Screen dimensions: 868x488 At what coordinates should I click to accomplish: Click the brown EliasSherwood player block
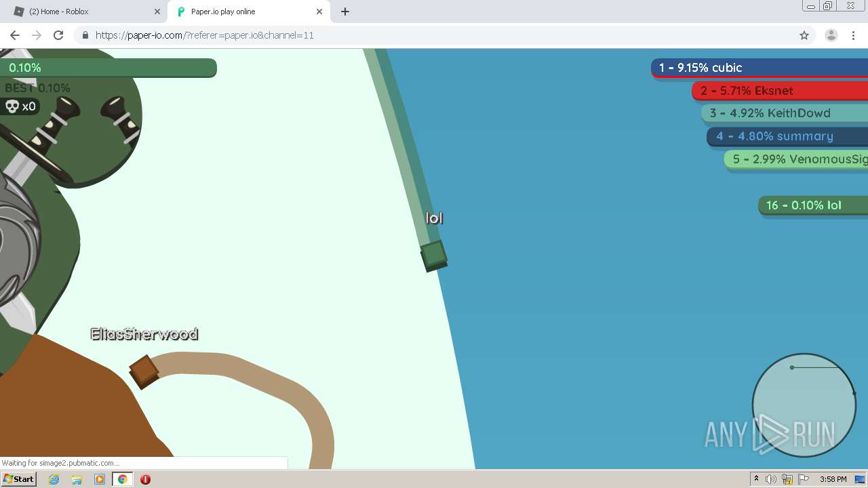click(x=144, y=371)
